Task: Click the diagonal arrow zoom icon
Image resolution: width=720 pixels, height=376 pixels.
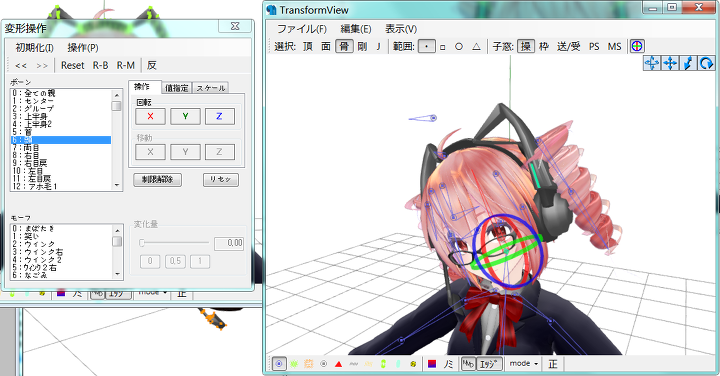Action: point(688,63)
